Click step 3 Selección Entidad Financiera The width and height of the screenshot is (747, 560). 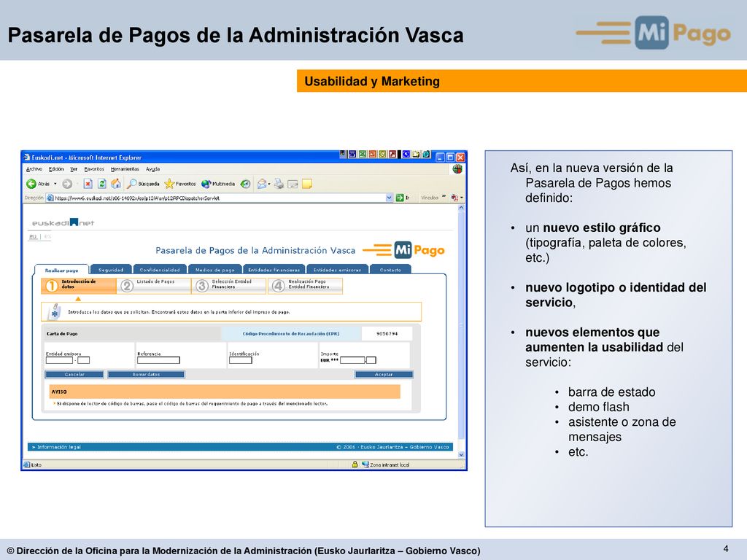point(230,285)
